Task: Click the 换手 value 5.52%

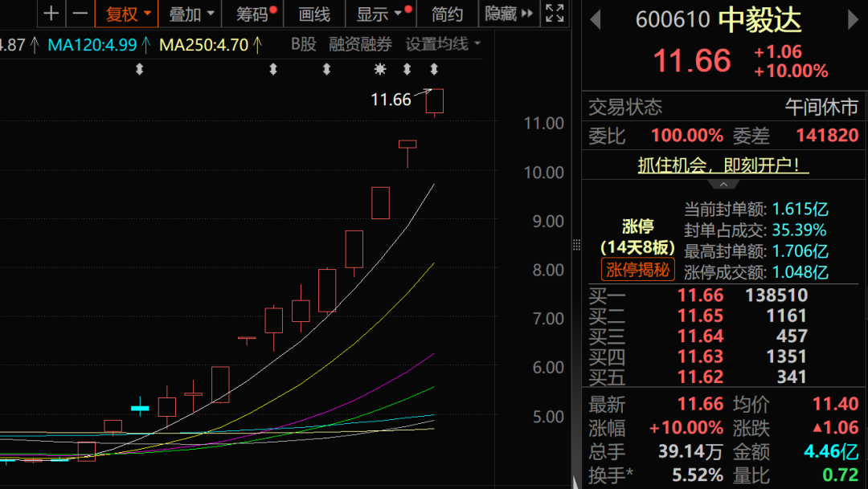Action: click(698, 475)
